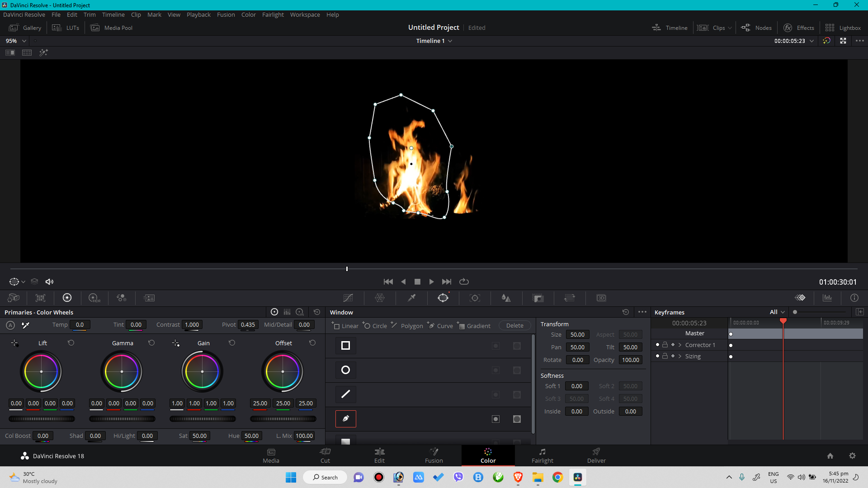
Task: Open the Camera Raw palette
Action: pos(14,298)
